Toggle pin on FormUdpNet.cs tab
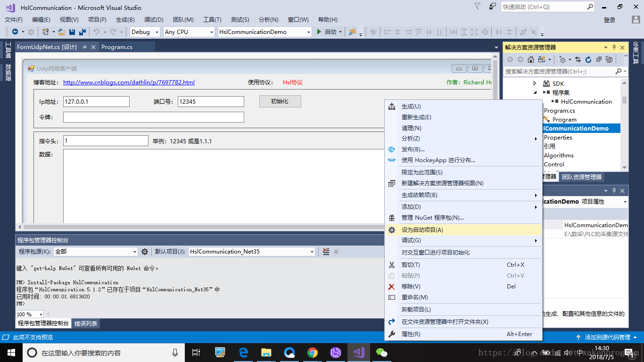 (84, 47)
